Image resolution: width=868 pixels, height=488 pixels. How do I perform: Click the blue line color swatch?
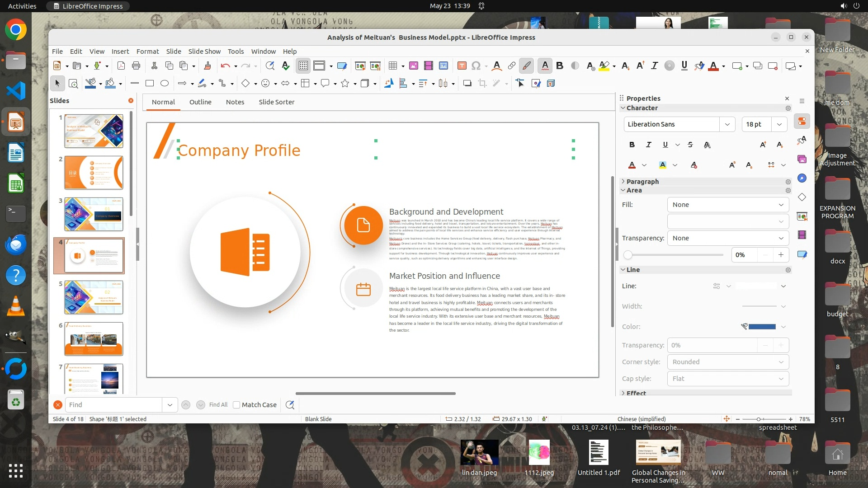762,327
